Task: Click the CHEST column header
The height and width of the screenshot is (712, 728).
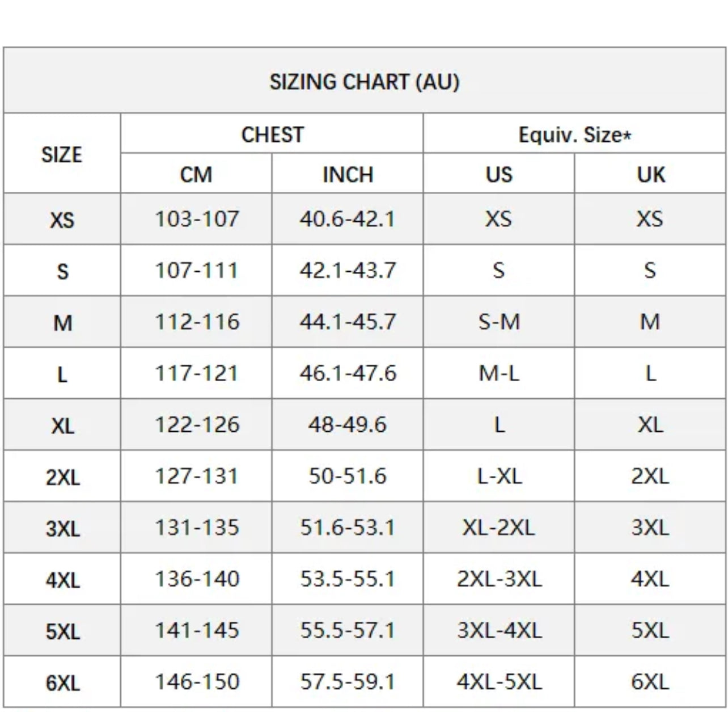Action: 272,134
